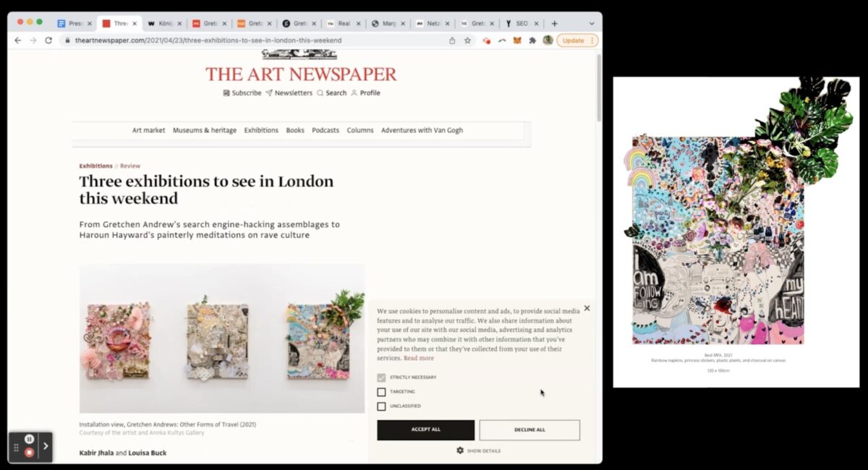The width and height of the screenshot is (868, 470).
Task: Open the Extensions puzzle-piece menu
Action: [532, 40]
